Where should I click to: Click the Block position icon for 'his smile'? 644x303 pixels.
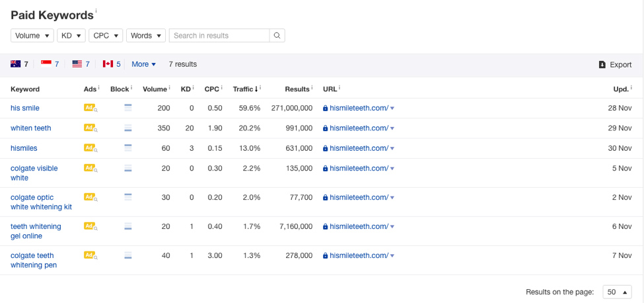127,108
